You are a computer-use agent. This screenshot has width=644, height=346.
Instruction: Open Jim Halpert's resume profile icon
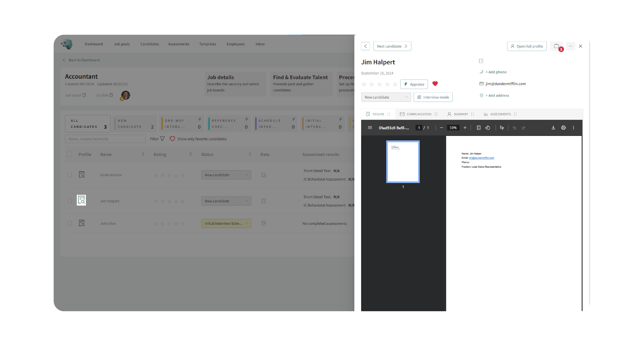81,200
